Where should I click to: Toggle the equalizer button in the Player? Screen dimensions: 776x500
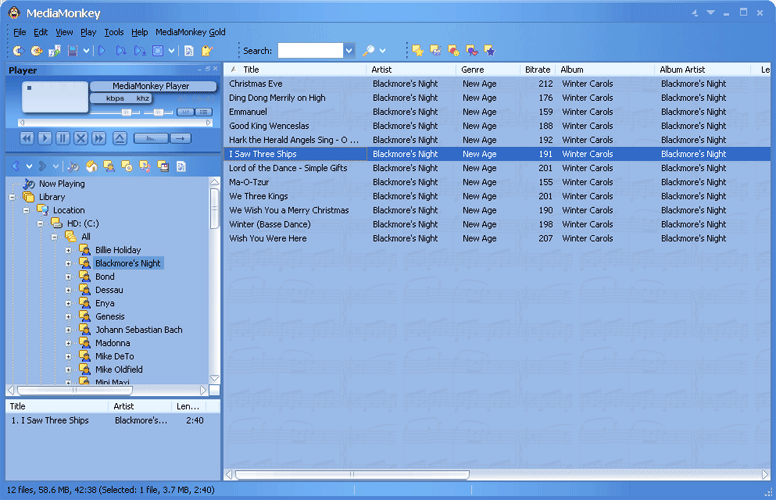coord(186,112)
